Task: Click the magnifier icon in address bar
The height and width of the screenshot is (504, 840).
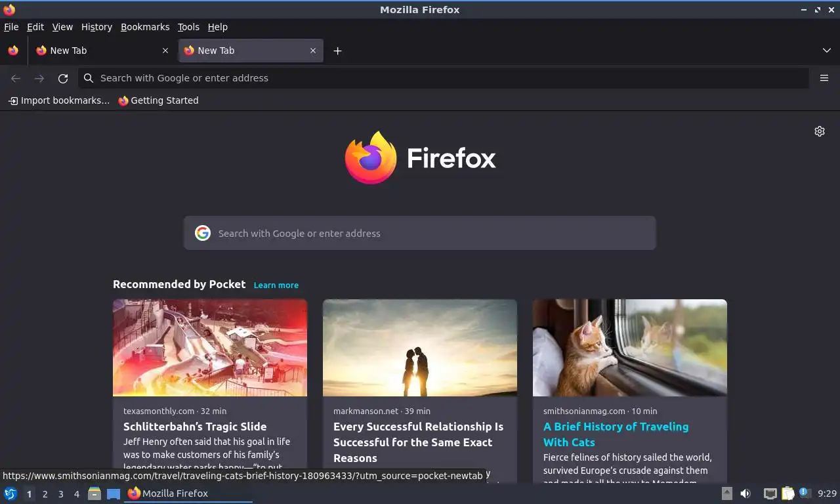Action: pos(89,78)
